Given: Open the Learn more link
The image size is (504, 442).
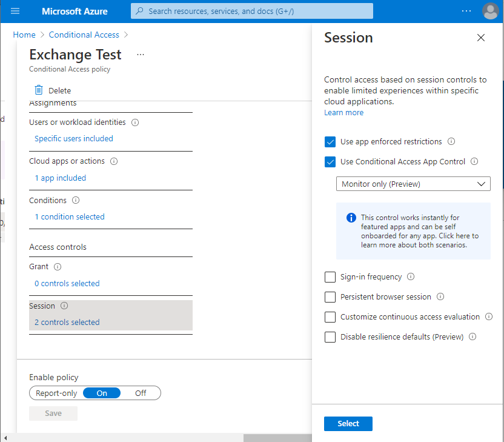Looking at the screenshot, I should 343,112.
